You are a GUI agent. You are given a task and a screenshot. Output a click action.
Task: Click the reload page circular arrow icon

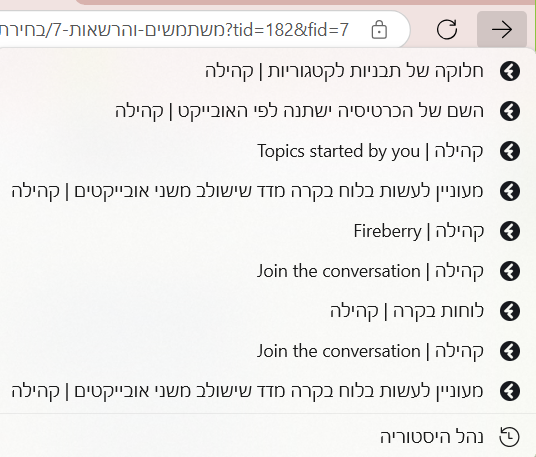coord(447,30)
